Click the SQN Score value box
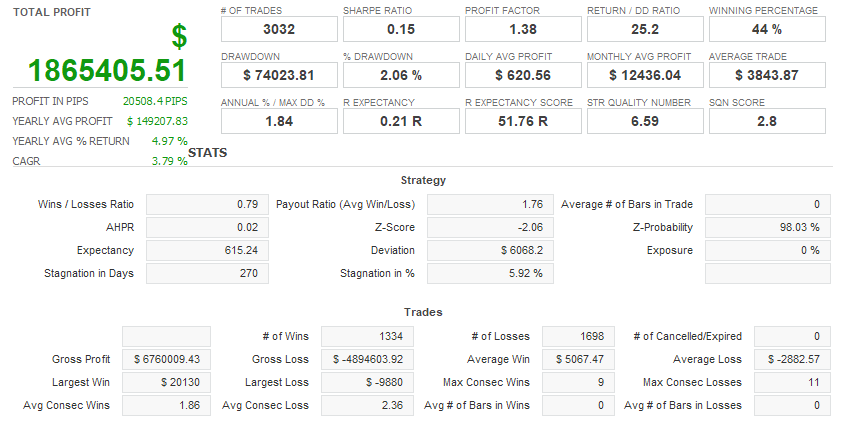This screenshot has height=427, width=854. [767, 121]
